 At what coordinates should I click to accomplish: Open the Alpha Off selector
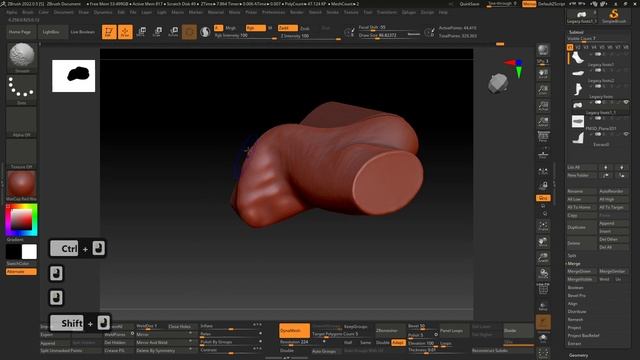pos(22,122)
